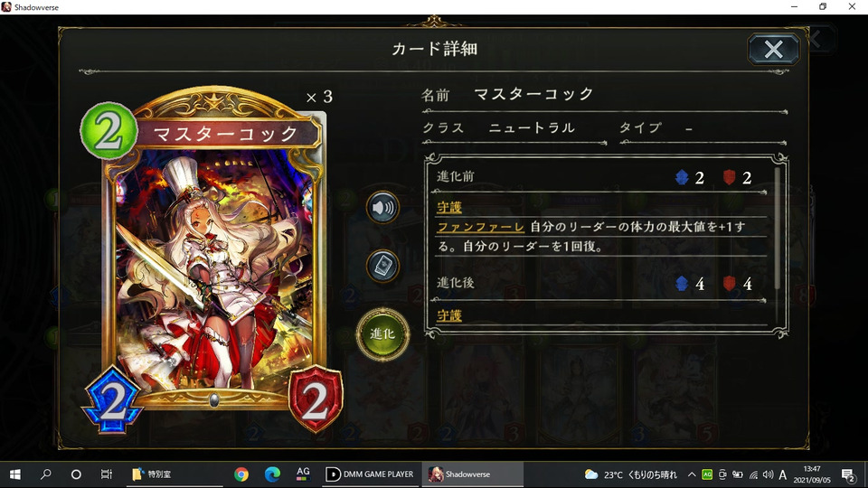This screenshot has height=488, width=868.
Task: Open the ファンファーレ keyword link
Action: (480, 227)
